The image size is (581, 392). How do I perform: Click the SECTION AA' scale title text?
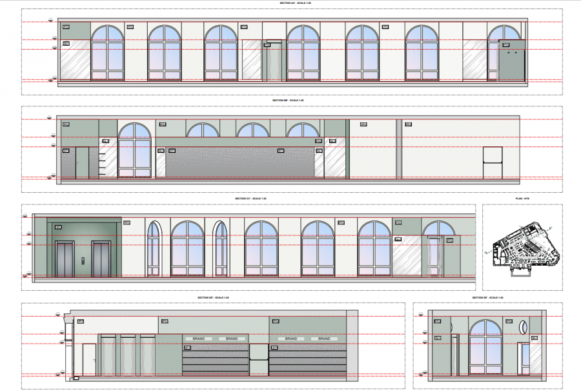coord(295,3)
